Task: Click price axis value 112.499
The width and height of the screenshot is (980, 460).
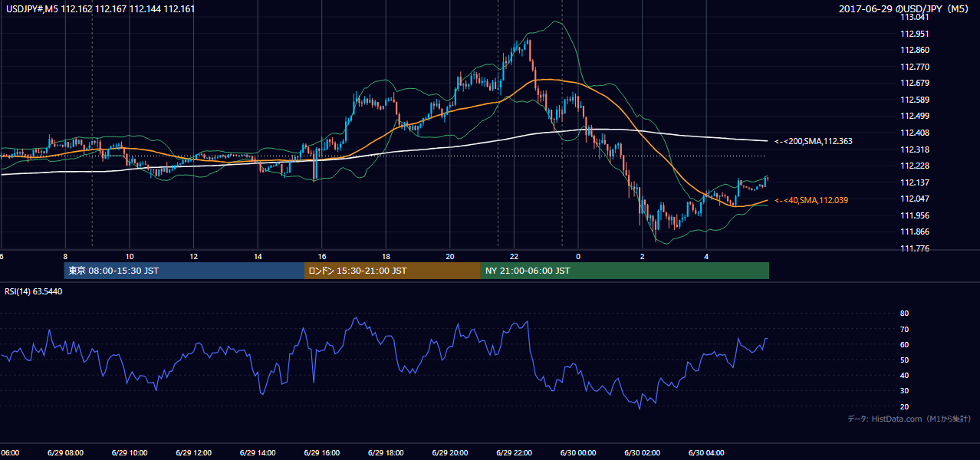Action: (x=916, y=117)
